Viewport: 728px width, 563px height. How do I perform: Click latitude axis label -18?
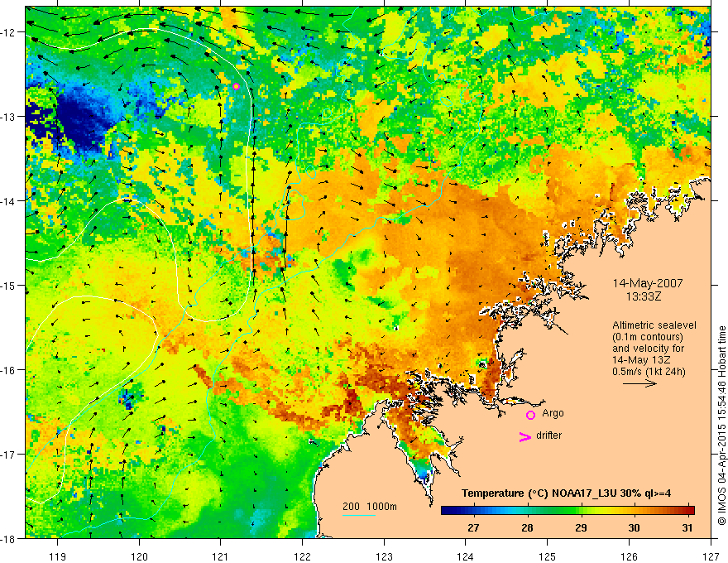[x=8, y=539]
